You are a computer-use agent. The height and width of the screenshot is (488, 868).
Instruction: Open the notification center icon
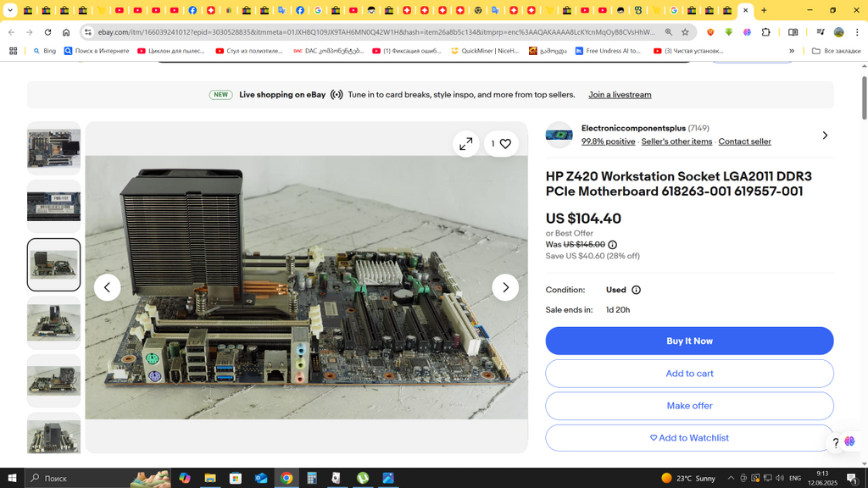[853, 478]
